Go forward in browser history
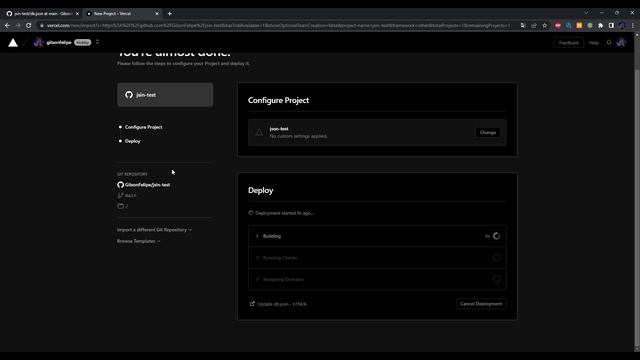Screen dimensions: 640x360 pyautogui.click(x=18, y=25)
